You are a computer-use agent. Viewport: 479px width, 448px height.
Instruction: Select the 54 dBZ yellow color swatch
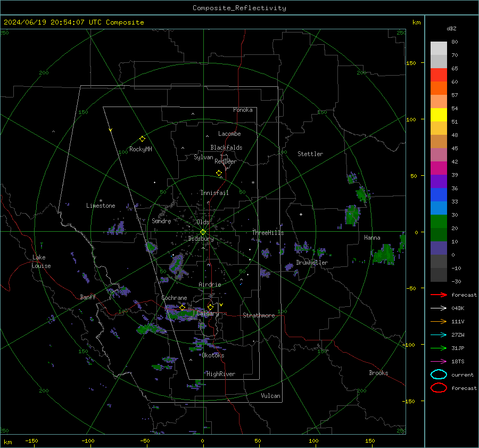pos(439,115)
